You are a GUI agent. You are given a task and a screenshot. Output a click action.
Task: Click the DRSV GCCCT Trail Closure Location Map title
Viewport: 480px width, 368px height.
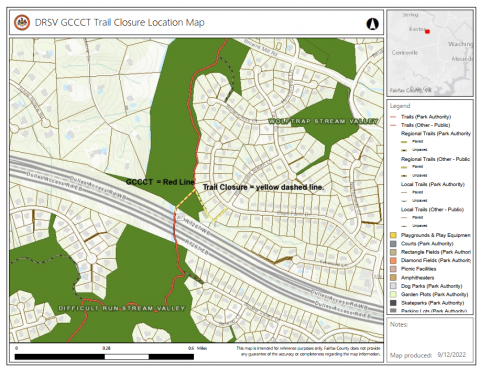click(120, 23)
